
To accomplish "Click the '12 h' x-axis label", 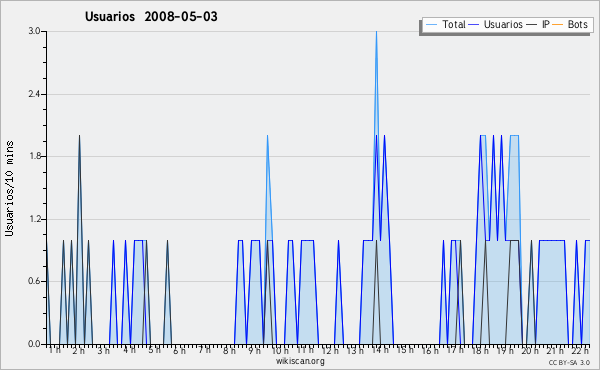I will click(330, 350).
